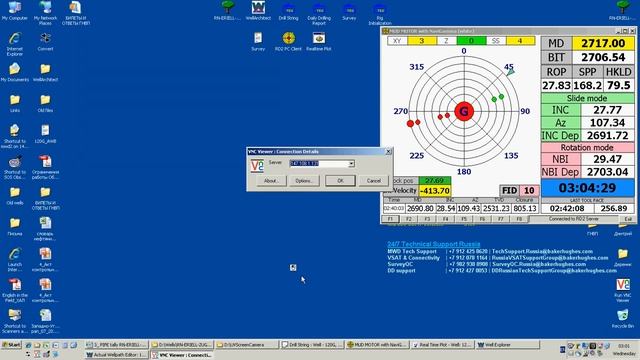Select F1 tab in Mud Motor window
640x360 pixels.
click(390, 219)
